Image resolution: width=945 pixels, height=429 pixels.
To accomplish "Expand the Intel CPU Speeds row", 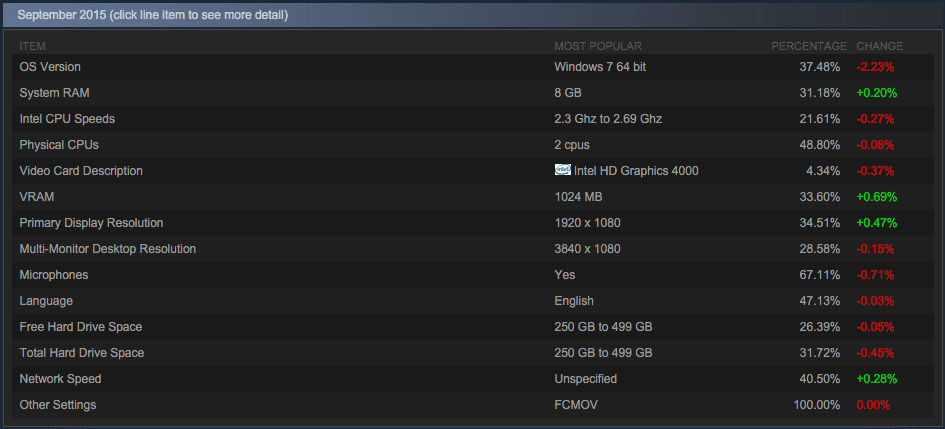I will pos(67,119).
